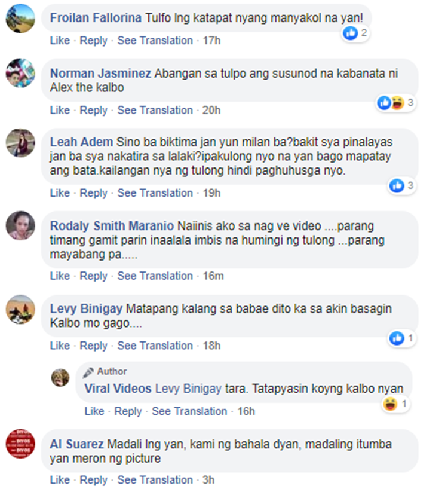Like the Viral Videos author reply
This screenshot has width=448, height=492.
[x=94, y=411]
